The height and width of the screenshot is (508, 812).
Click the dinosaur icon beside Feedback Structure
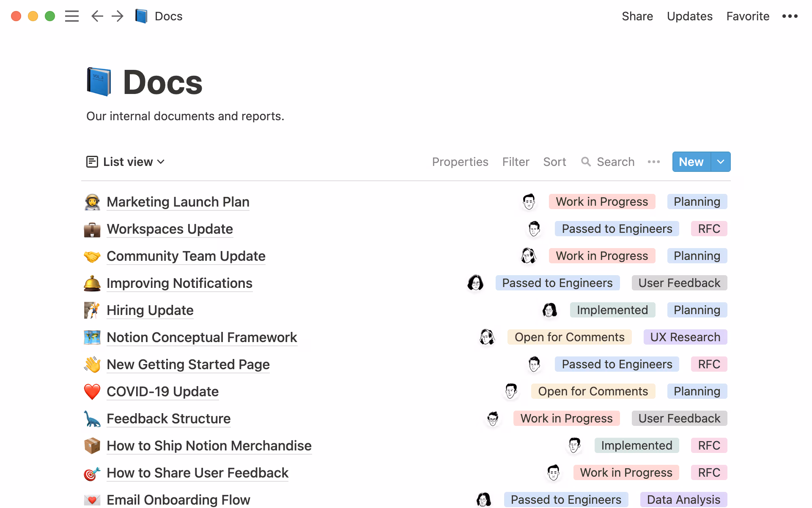92,418
